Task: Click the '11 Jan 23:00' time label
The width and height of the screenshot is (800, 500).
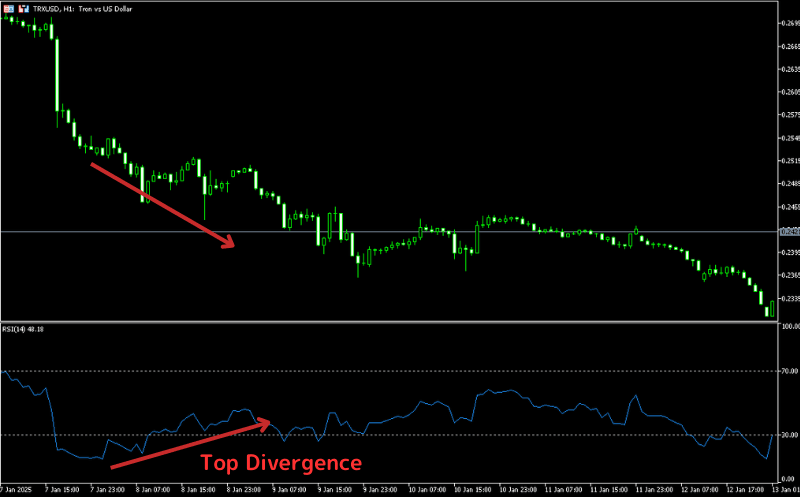Action: [x=654, y=490]
